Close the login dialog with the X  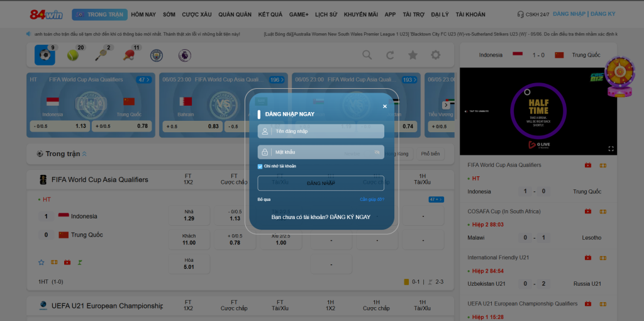click(385, 106)
